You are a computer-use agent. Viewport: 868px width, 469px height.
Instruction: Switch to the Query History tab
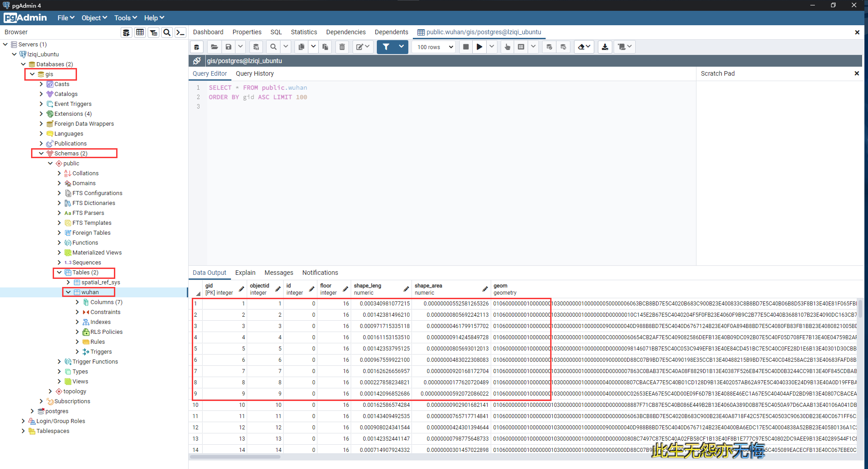(254, 73)
